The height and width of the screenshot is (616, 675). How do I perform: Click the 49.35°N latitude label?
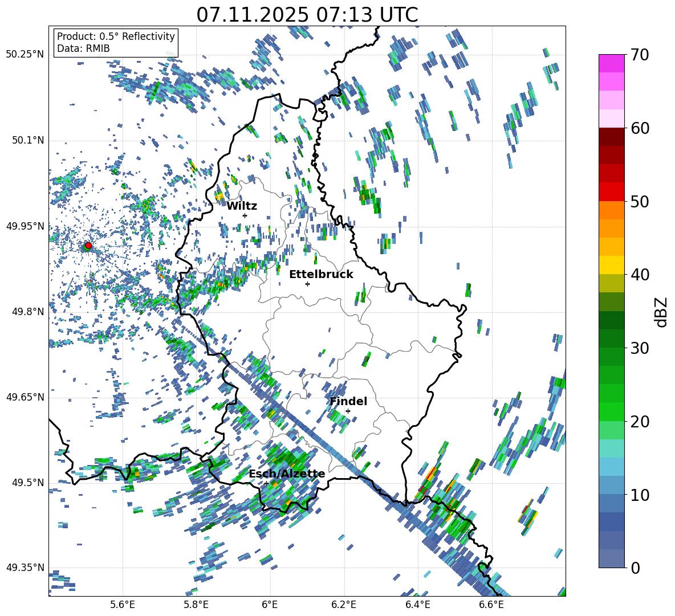click(x=25, y=568)
